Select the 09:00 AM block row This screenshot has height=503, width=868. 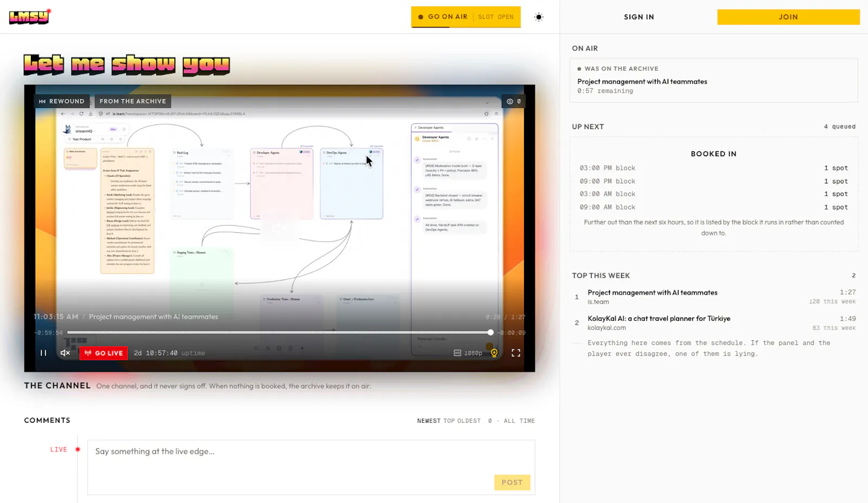pyautogui.click(x=714, y=207)
